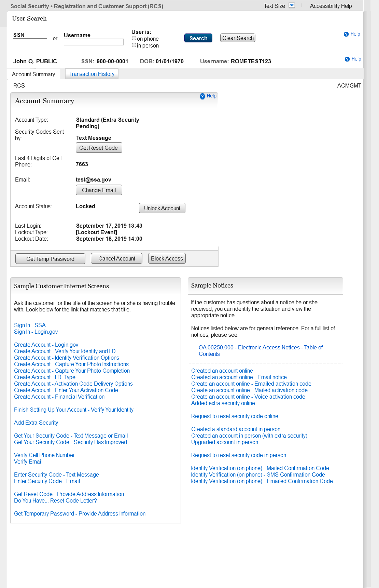
Task: Open 'Create Account - Capture Your Photo Instructions'
Action: pyautogui.click(x=71, y=364)
